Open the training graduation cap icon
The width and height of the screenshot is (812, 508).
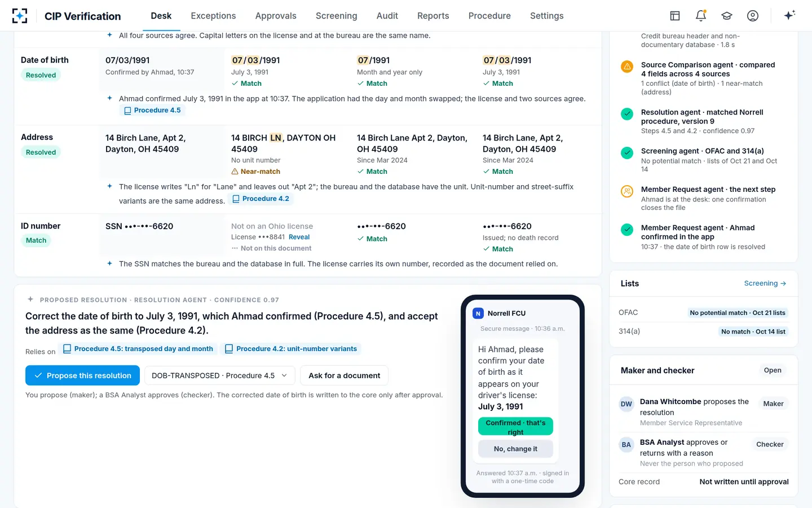tap(727, 16)
